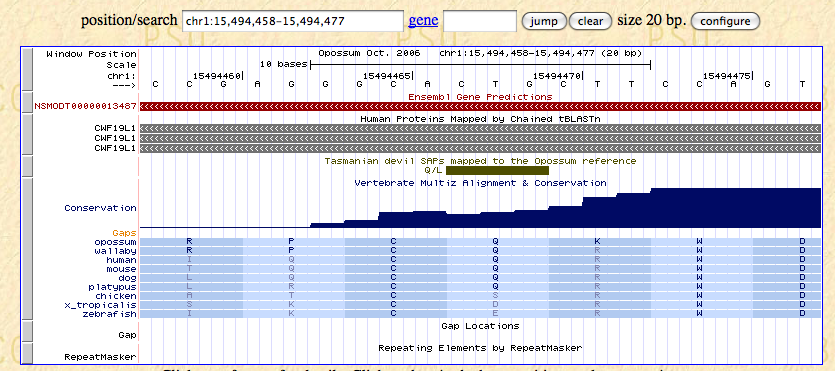Click the Gap Locations track title
The width and height of the screenshot is (835, 371).
coord(480,326)
